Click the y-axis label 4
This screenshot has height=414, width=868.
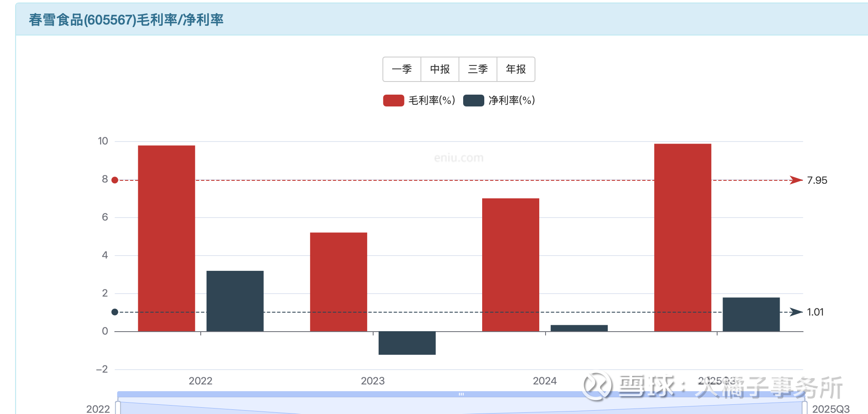click(x=105, y=255)
